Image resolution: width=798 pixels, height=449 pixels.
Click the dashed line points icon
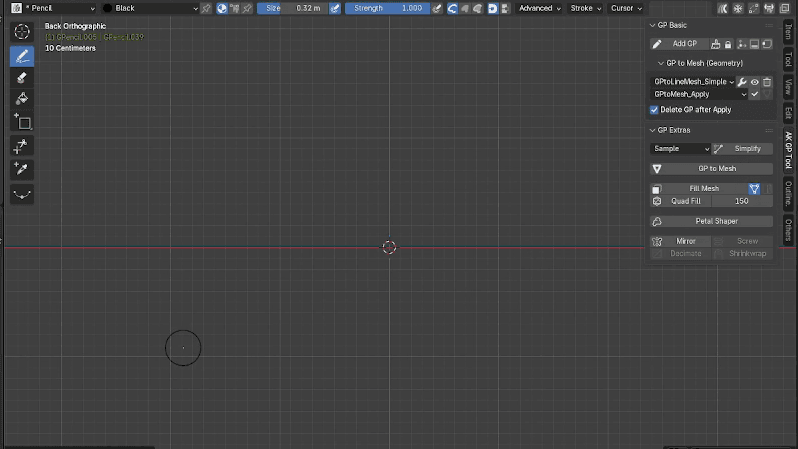coord(753,8)
